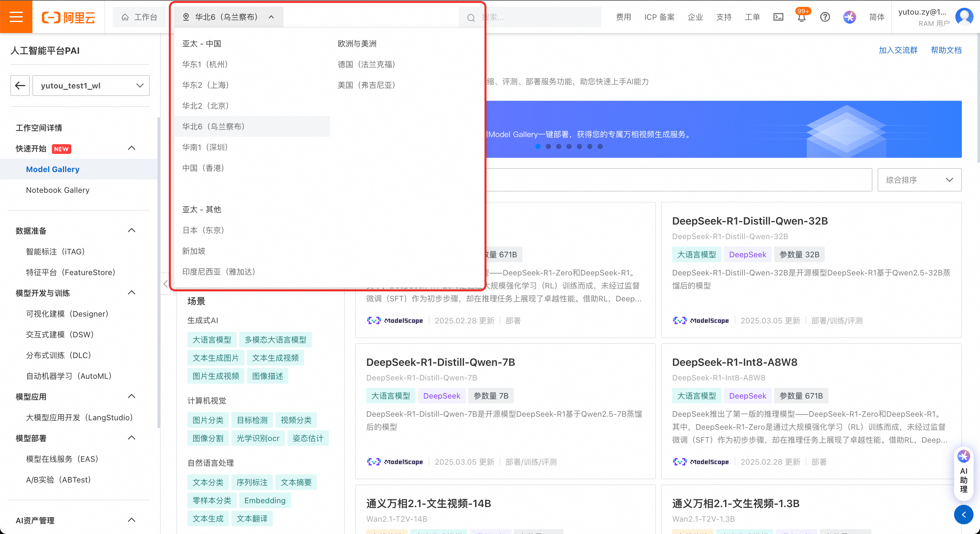Screen dimensions: 980x534
Task: Select 华东1（杭州） region
Action: (x=205, y=64)
